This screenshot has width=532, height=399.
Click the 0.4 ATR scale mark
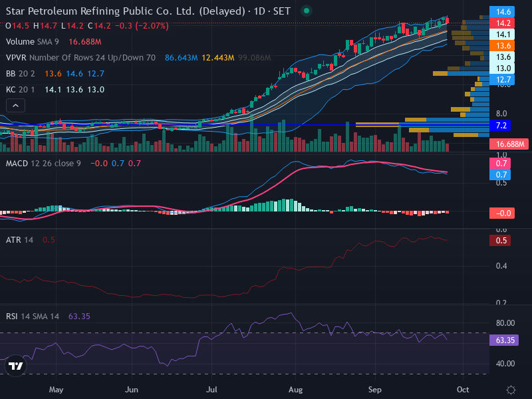501,266
